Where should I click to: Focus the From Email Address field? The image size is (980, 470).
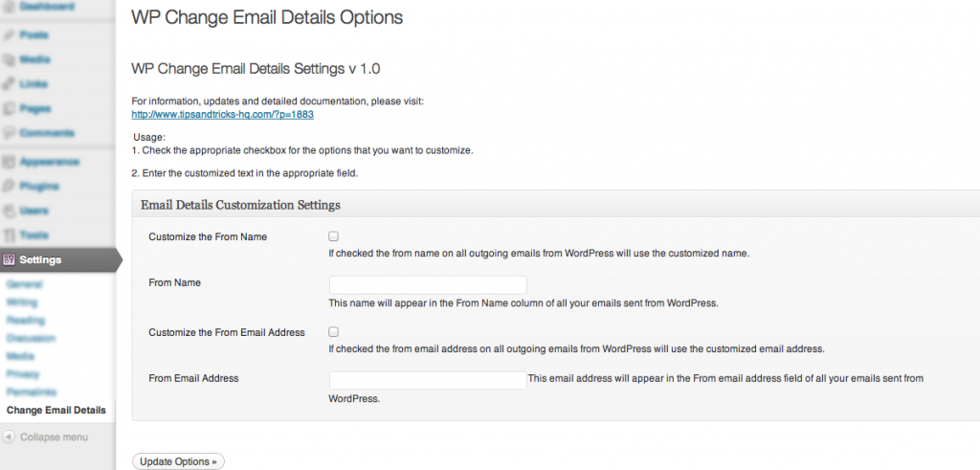pyautogui.click(x=428, y=381)
